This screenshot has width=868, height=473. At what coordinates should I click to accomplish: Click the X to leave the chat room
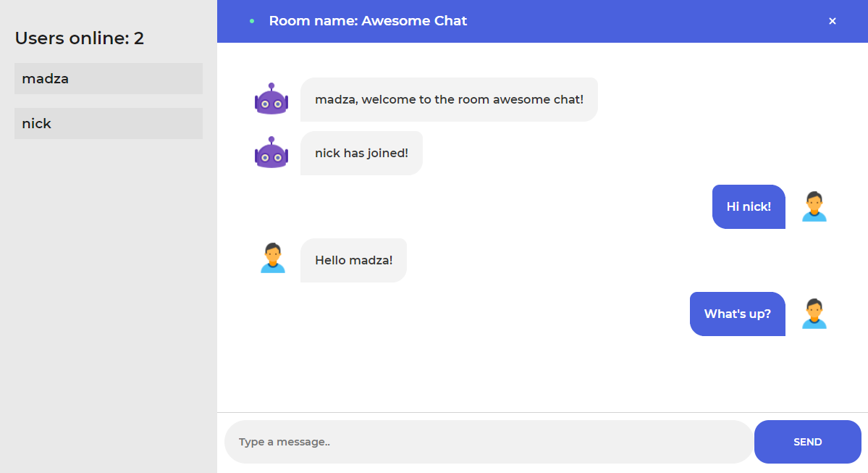[x=832, y=21]
